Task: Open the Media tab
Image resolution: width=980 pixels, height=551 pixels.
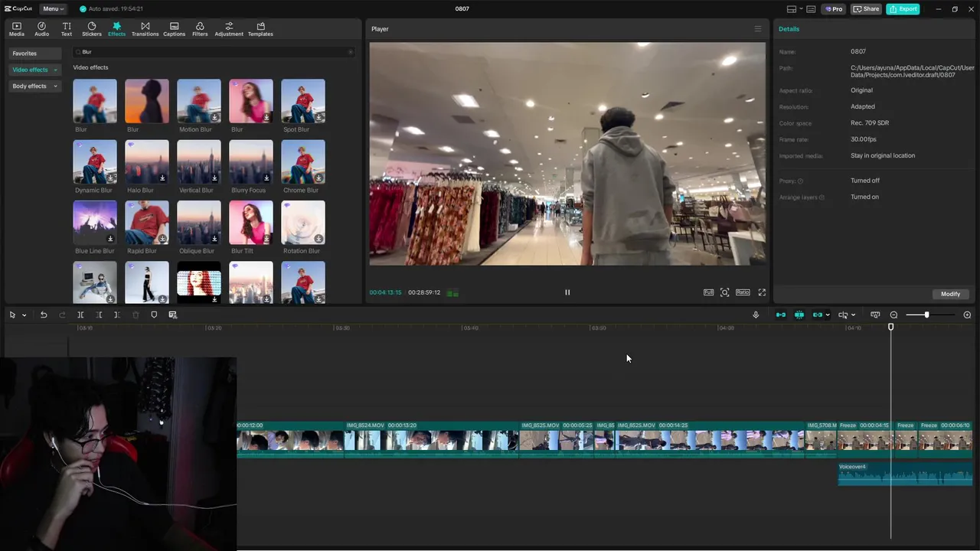Action: [16, 29]
